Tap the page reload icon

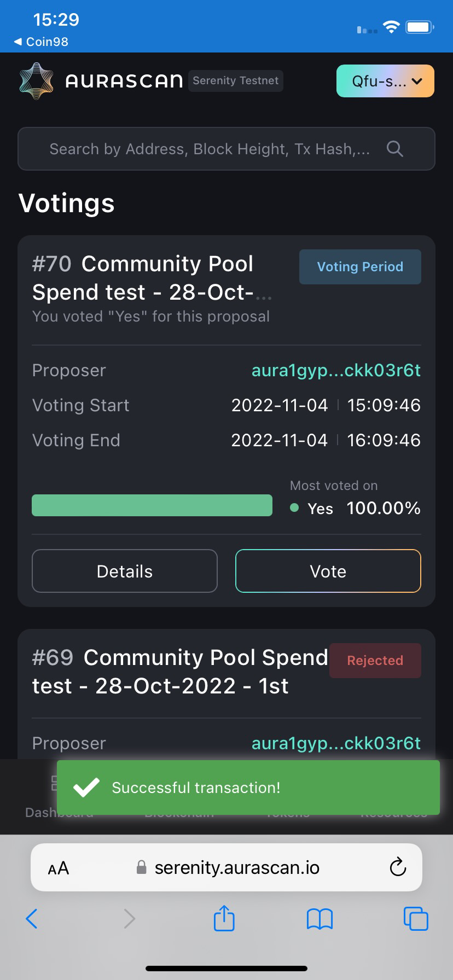coord(398,867)
